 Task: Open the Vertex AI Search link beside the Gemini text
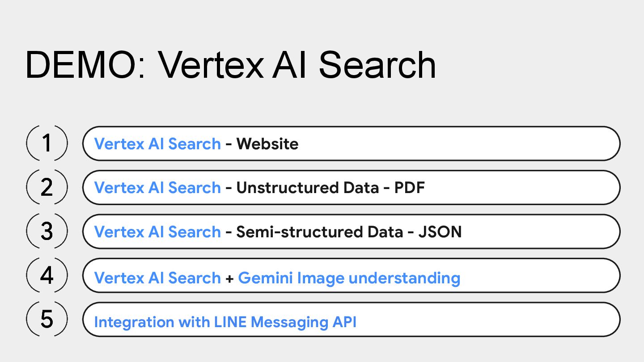[x=157, y=278]
